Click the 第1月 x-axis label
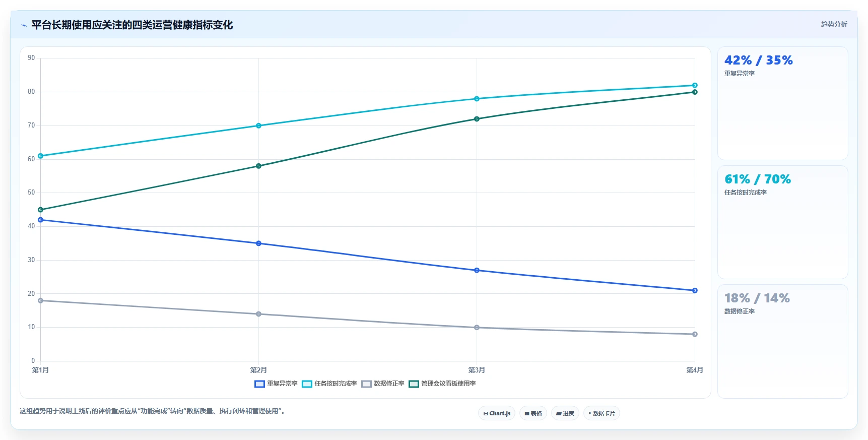The height and width of the screenshot is (440, 868). [x=40, y=370]
